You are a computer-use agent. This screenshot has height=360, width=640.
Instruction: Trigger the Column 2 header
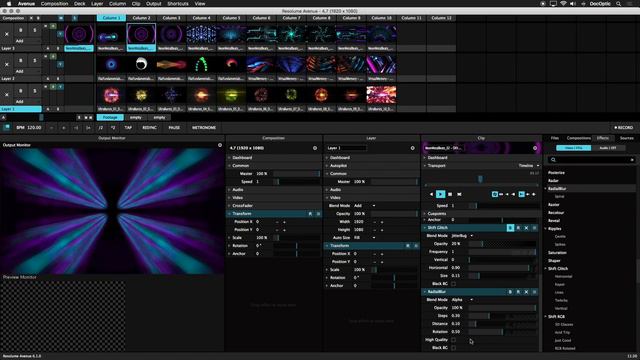pos(142,18)
